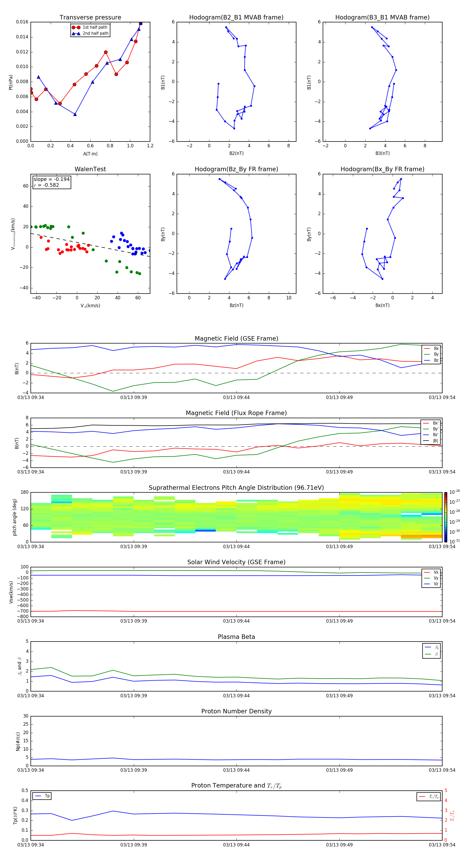Click 'B2(nT)' x-axis label

click(236, 153)
